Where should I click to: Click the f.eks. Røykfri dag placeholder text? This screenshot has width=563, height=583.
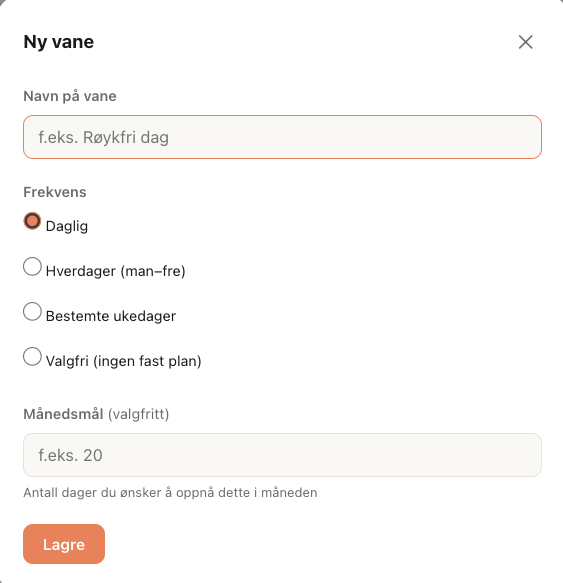click(104, 137)
